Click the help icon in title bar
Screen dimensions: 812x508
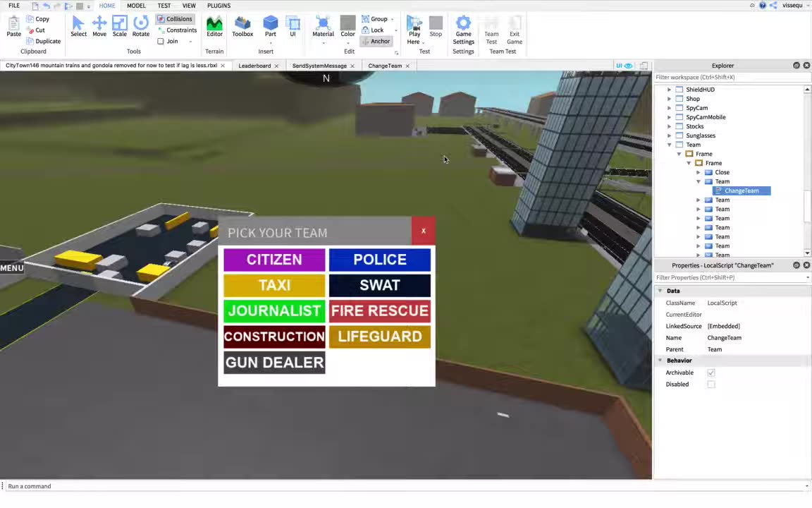(x=762, y=5)
